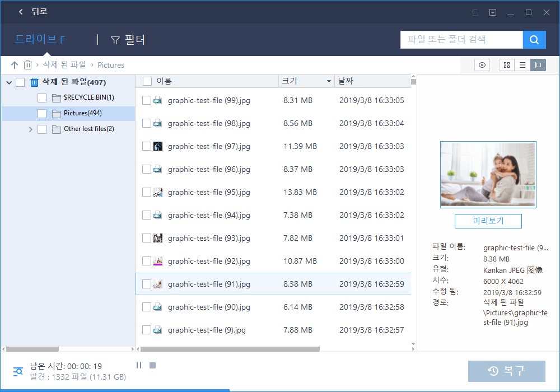The width and height of the screenshot is (560, 392).
Task: Tick checkbox for graphic-test-file (98).jpg
Action: (x=146, y=123)
